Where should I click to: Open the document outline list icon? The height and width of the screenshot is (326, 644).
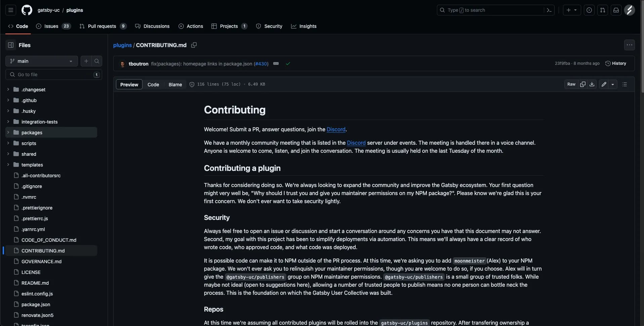(x=625, y=84)
